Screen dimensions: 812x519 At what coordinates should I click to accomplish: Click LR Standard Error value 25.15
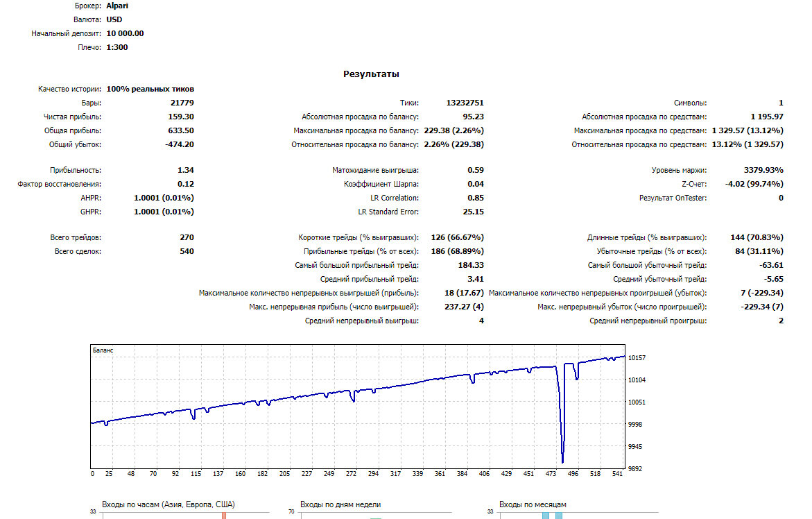pyautogui.click(x=474, y=212)
